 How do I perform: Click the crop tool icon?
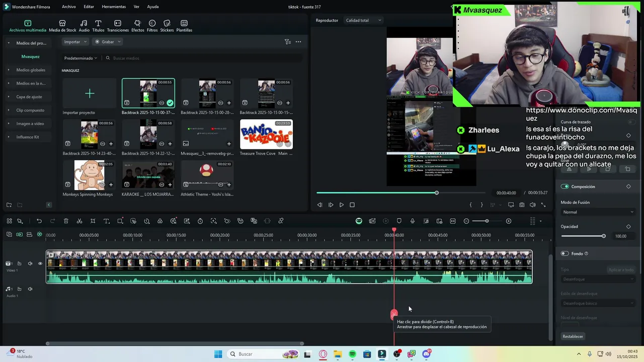(x=93, y=221)
